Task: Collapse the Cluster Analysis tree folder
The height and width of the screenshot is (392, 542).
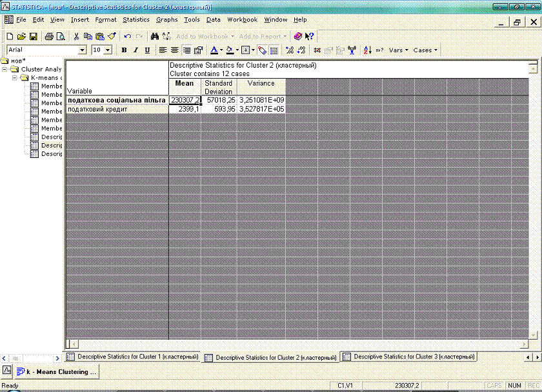Action: tap(5, 69)
